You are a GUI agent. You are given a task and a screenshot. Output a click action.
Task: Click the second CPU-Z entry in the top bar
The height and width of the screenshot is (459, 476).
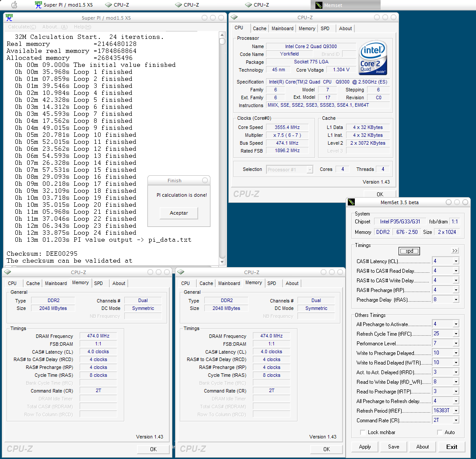[x=187, y=5]
